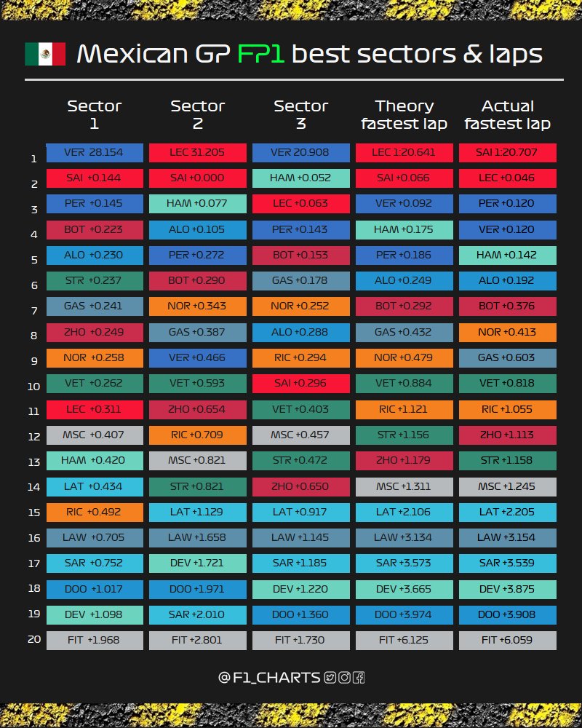Viewport: 582px width, 728px height.
Task: Click row number 20 label
Action: pos(33,640)
